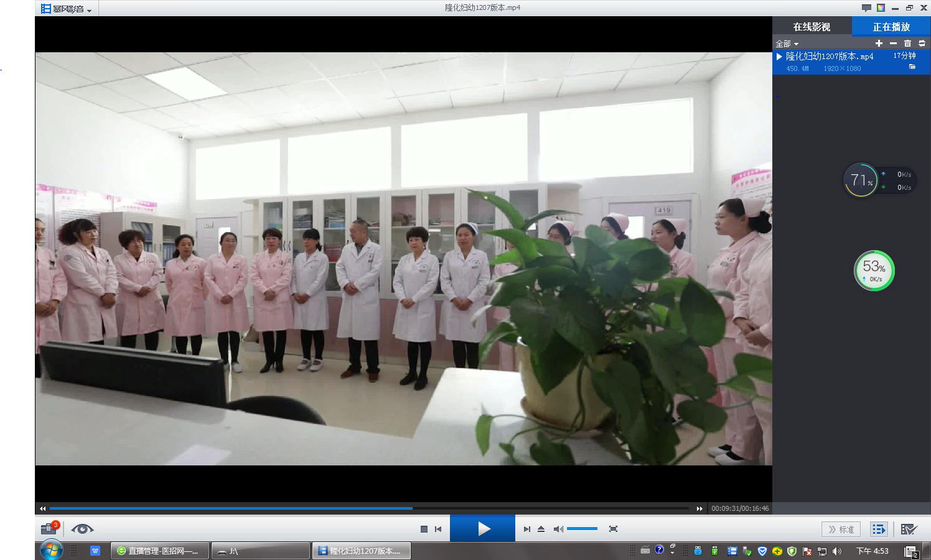Open the skin color palette icon

(x=881, y=8)
